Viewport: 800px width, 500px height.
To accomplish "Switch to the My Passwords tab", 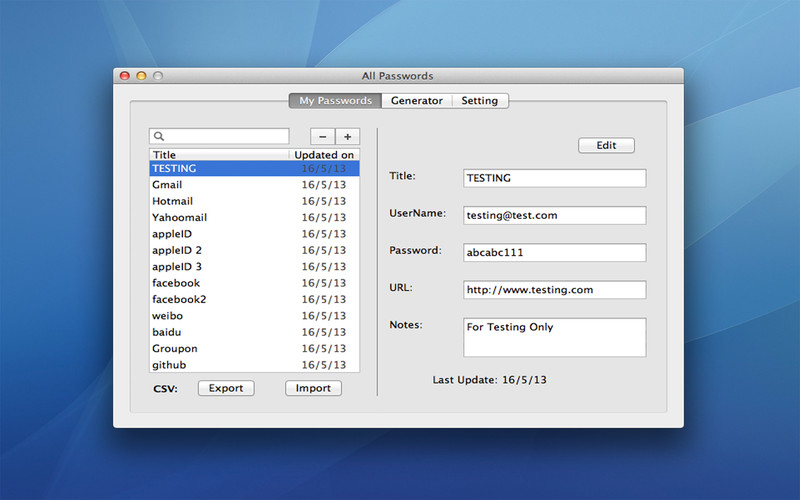I will 335,101.
